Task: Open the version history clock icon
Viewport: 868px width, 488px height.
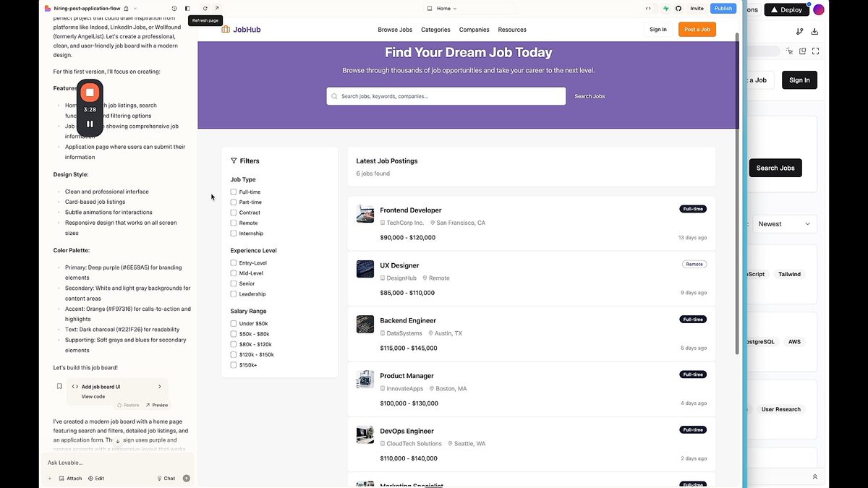Action: pos(174,9)
